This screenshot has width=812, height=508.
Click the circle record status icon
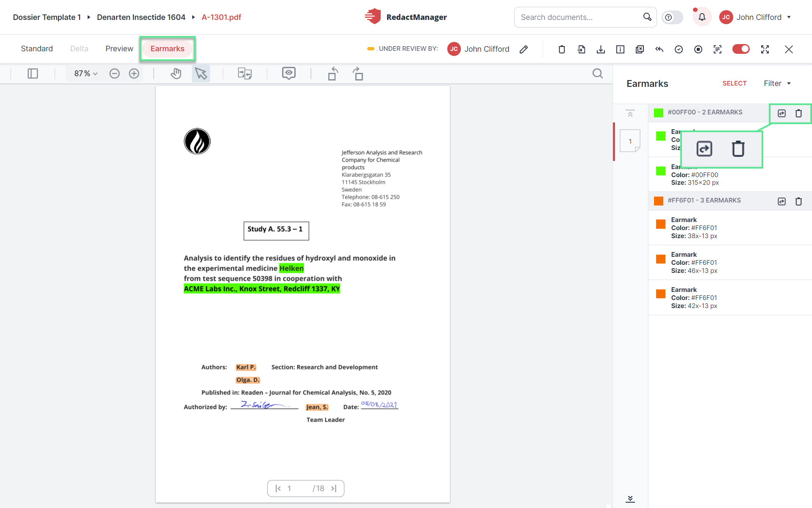pyautogui.click(x=698, y=49)
